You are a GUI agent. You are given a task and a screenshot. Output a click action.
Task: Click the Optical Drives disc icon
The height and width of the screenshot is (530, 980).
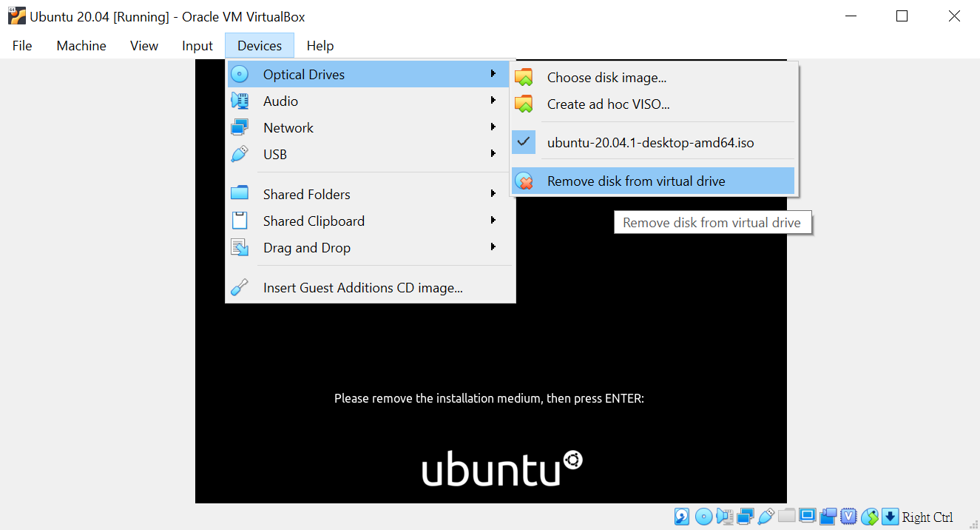[x=240, y=74]
